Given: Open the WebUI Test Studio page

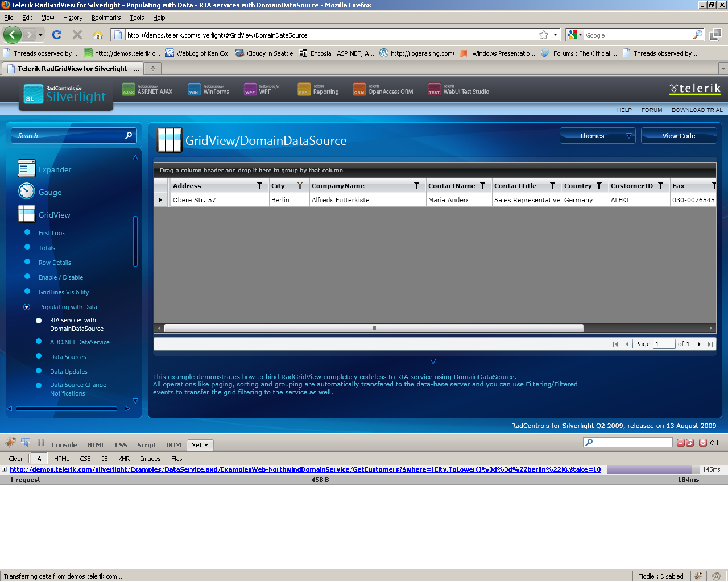Looking at the screenshot, I should [459, 90].
